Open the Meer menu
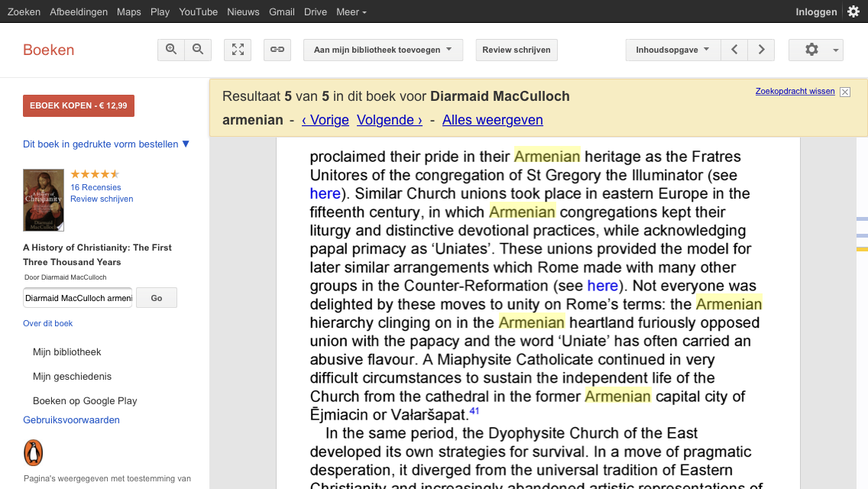The height and width of the screenshot is (489, 868). click(x=351, y=11)
